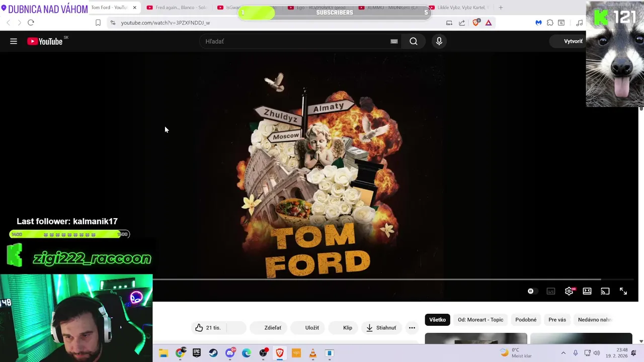Open Steam from the taskbar

click(213, 353)
